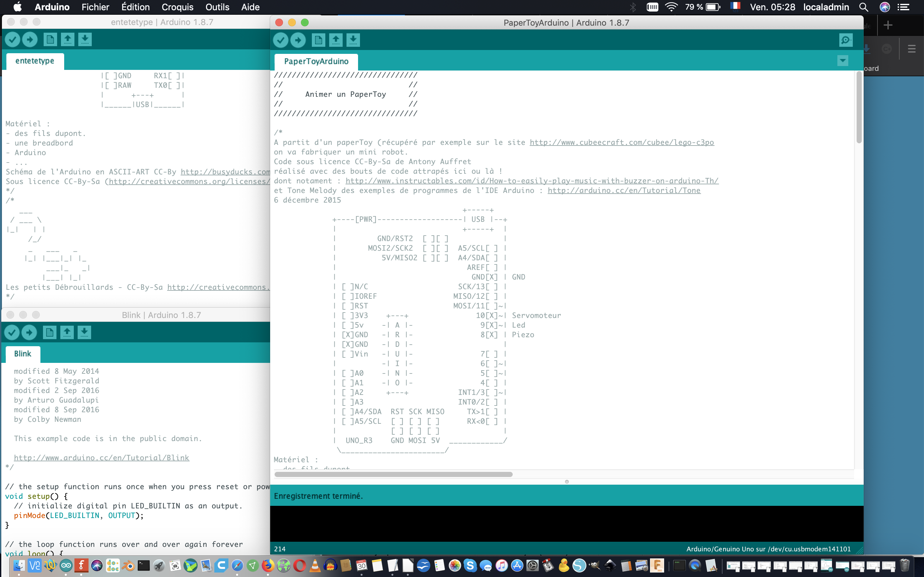
Task: Click the console resize handle dot
Action: tap(567, 481)
